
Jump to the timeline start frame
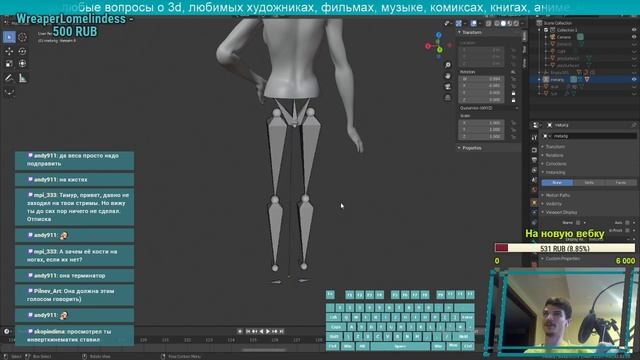[248, 331]
